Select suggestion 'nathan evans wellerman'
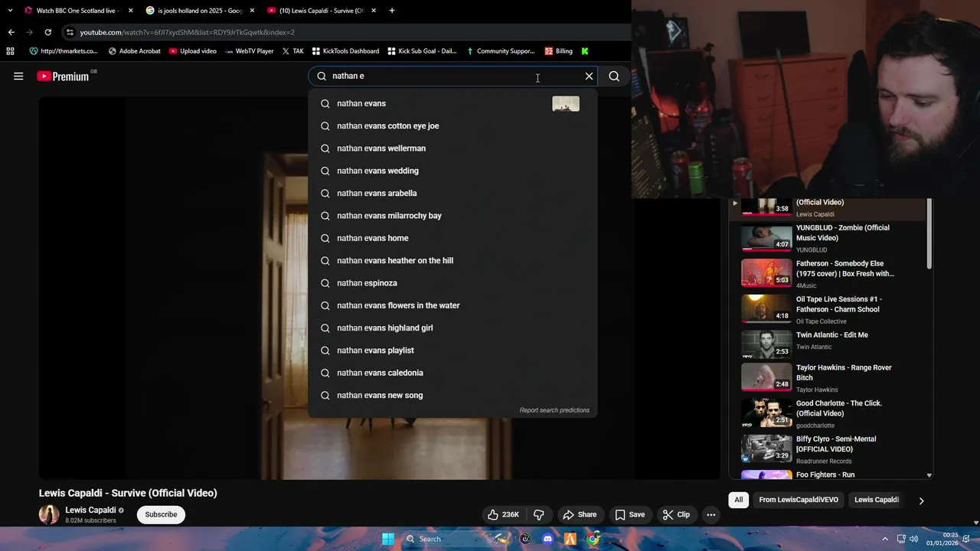Image resolution: width=980 pixels, height=551 pixels. point(452,148)
